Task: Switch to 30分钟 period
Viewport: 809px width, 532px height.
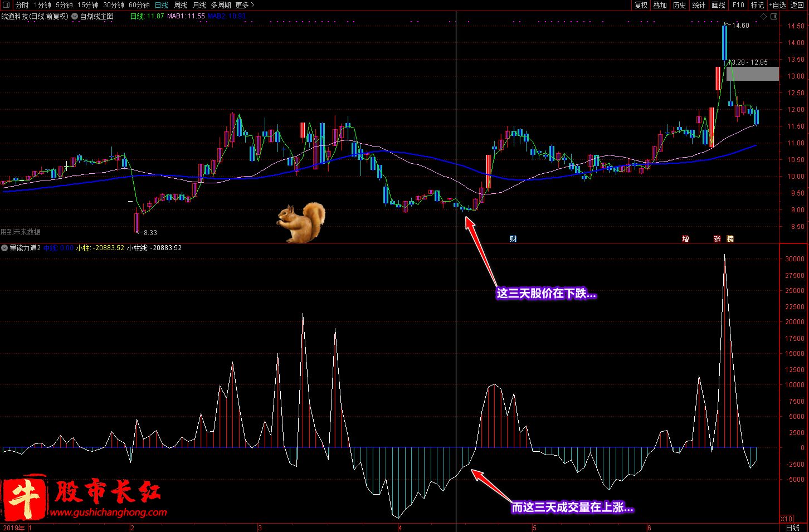Action: [114, 5]
